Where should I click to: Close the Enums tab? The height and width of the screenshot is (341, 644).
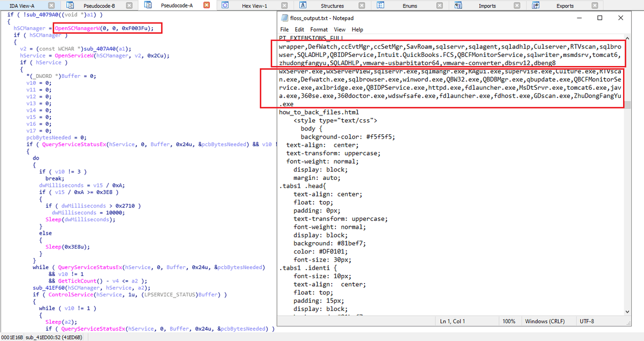coord(440,5)
